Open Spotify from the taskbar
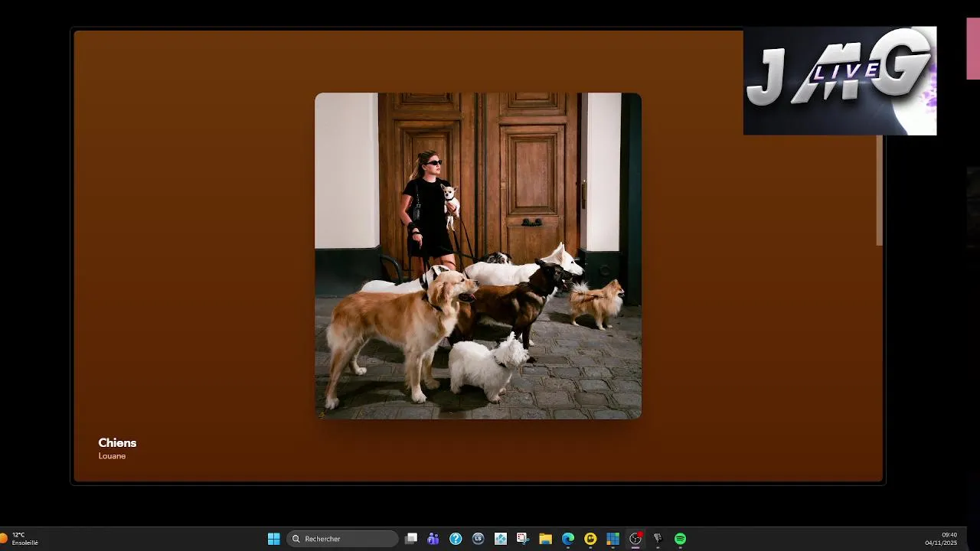The height and width of the screenshot is (551, 980). [x=680, y=539]
